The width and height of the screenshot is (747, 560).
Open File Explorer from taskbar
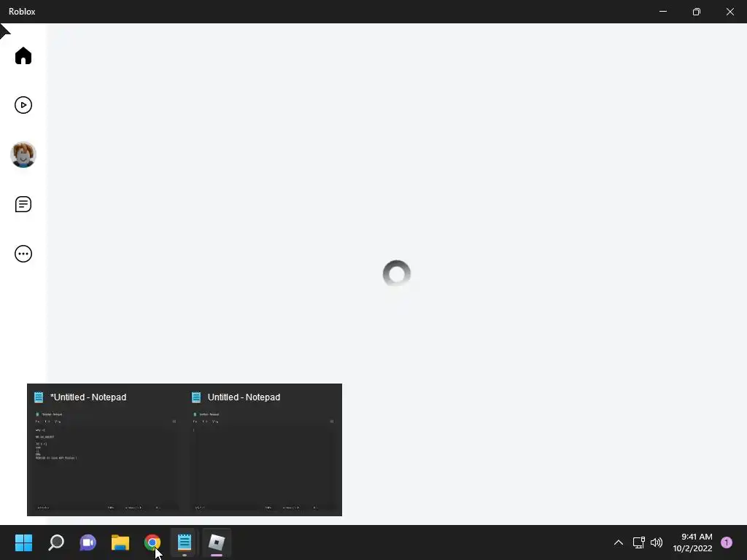point(120,542)
